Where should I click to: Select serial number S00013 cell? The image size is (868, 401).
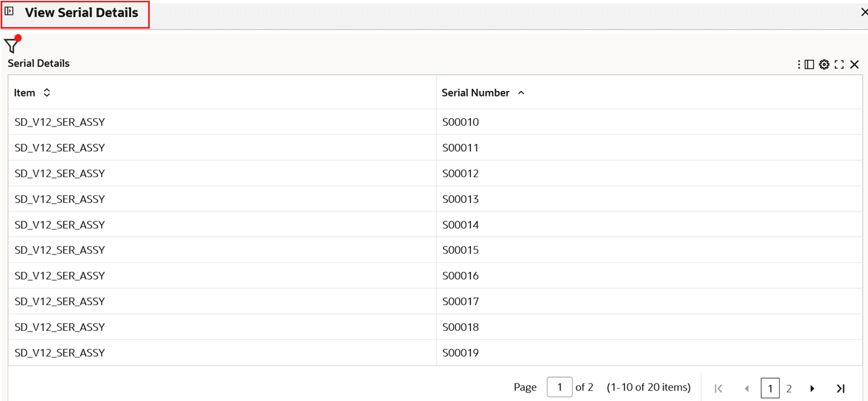pyautogui.click(x=649, y=199)
